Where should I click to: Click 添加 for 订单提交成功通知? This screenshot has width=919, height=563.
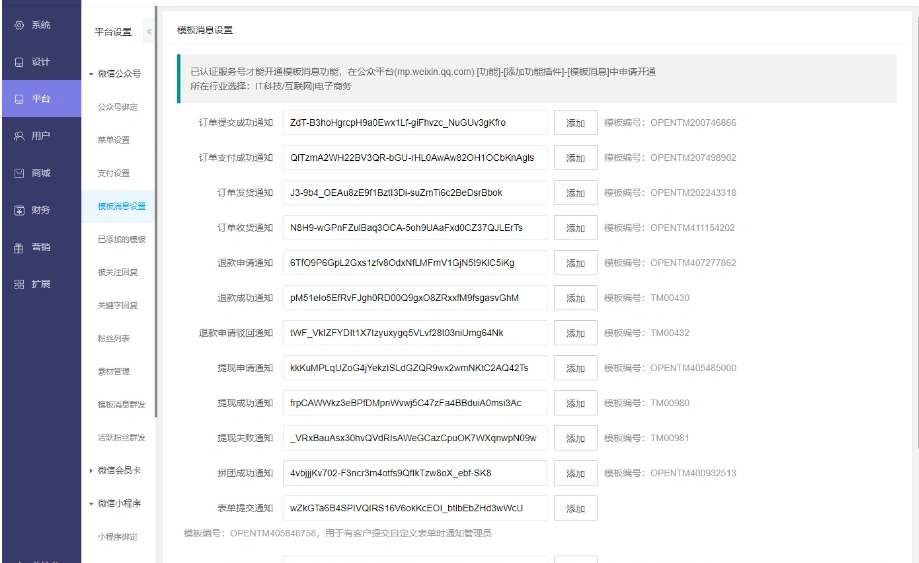576,123
